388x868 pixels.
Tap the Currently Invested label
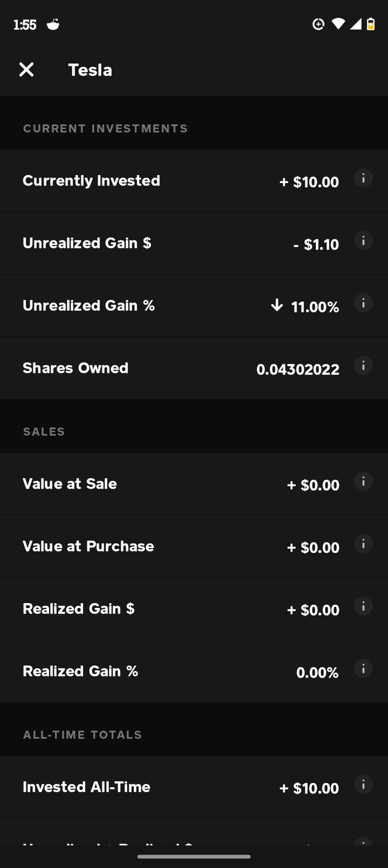coord(92,181)
